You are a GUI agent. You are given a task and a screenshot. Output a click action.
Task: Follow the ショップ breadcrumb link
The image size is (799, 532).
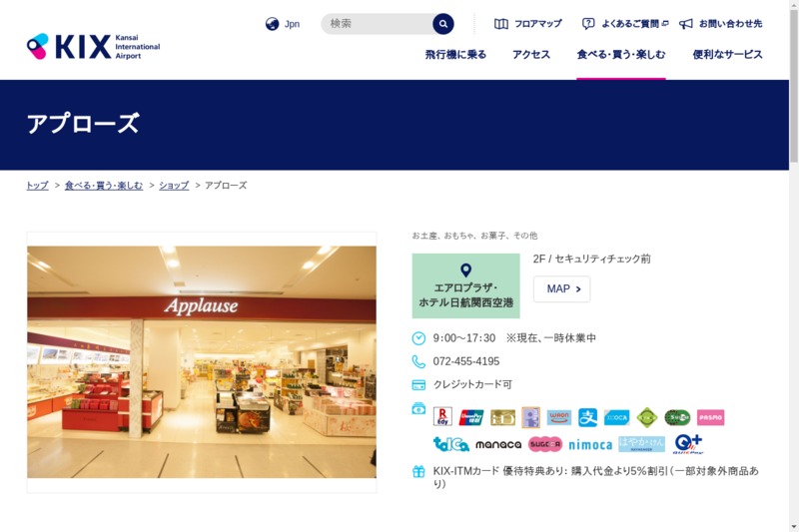point(174,186)
